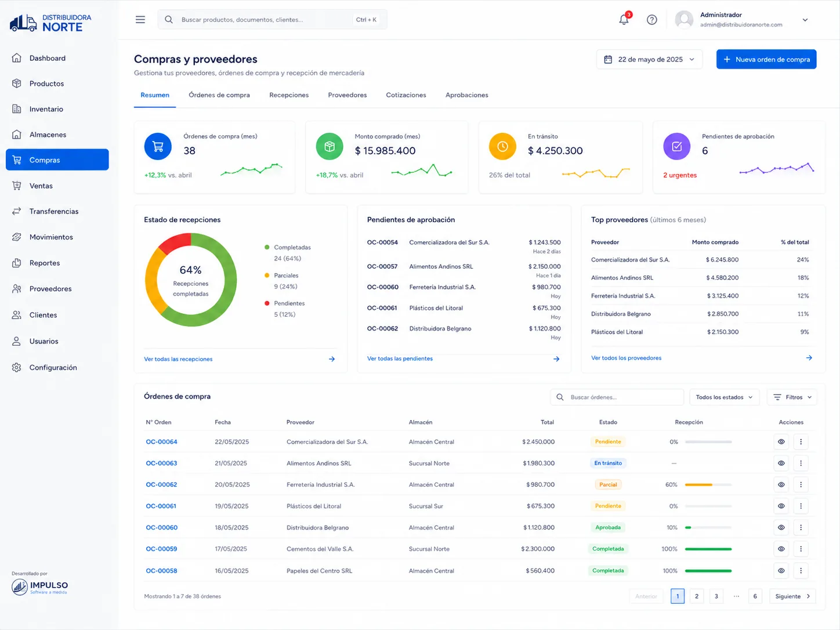
Task: Expand the Todos los estados dropdown
Action: [724, 397]
